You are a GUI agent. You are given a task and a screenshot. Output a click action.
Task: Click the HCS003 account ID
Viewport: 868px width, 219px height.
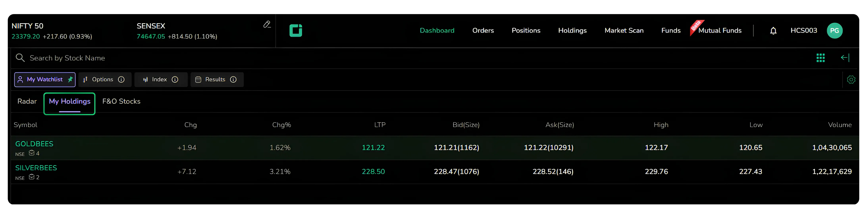pyautogui.click(x=804, y=31)
